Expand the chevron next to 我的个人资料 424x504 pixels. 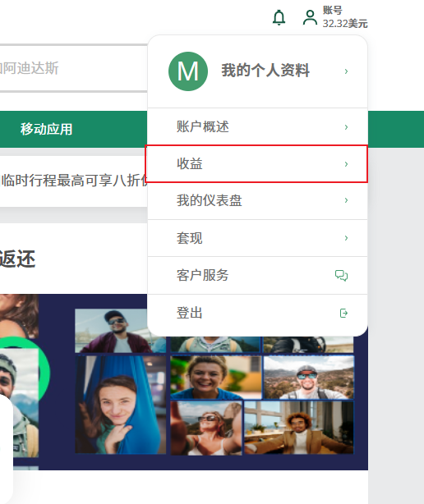coord(346,71)
